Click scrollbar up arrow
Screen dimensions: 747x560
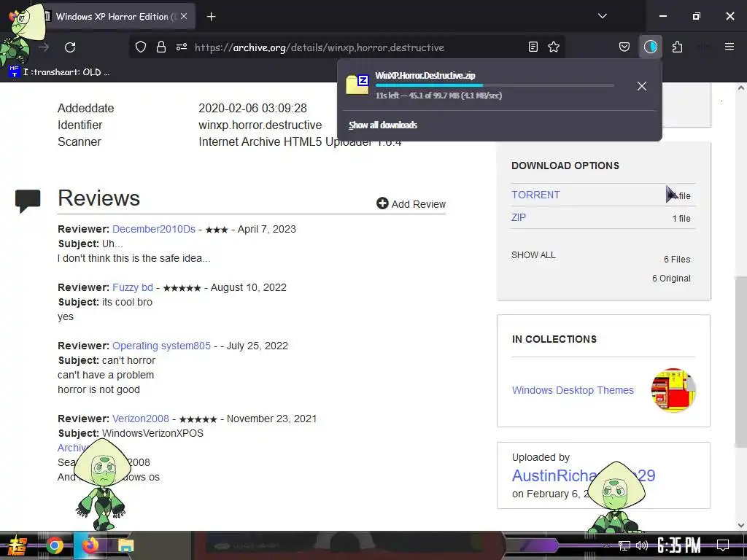click(x=741, y=87)
